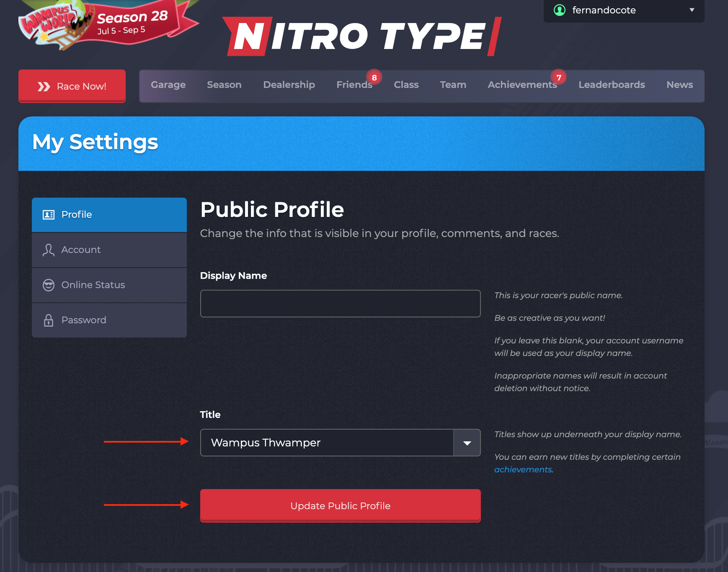728x572 pixels.
Task: Click the double-chevron icon on Race Now
Action: [x=43, y=86]
